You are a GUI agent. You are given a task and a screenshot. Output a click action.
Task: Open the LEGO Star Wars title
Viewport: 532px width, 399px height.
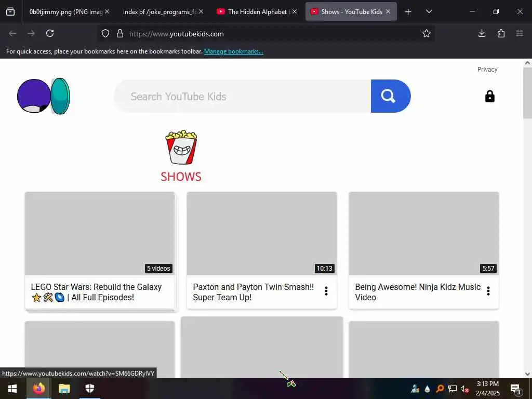[x=96, y=292]
